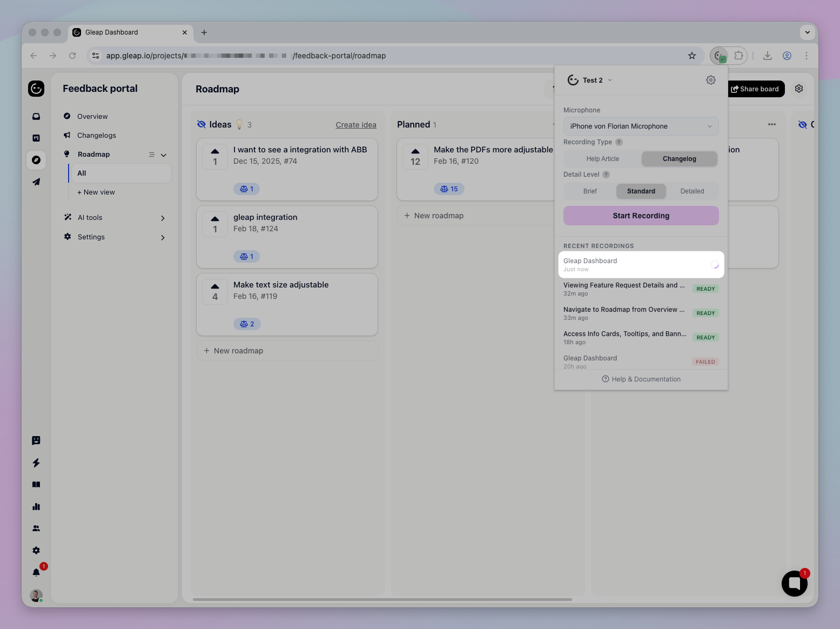Open the paper plane outreach icon
Screen dimensions: 840x629
click(x=36, y=182)
